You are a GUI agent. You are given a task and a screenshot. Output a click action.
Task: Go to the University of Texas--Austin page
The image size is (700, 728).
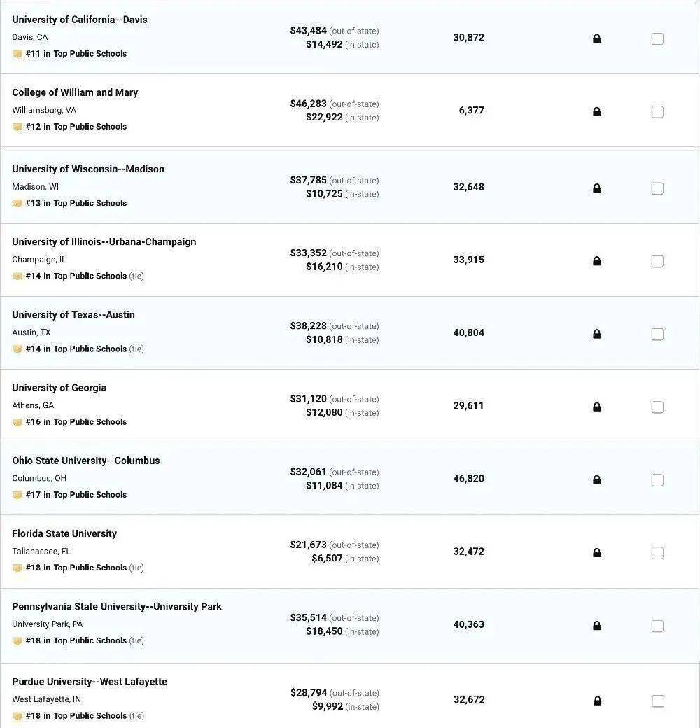[x=73, y=315]
